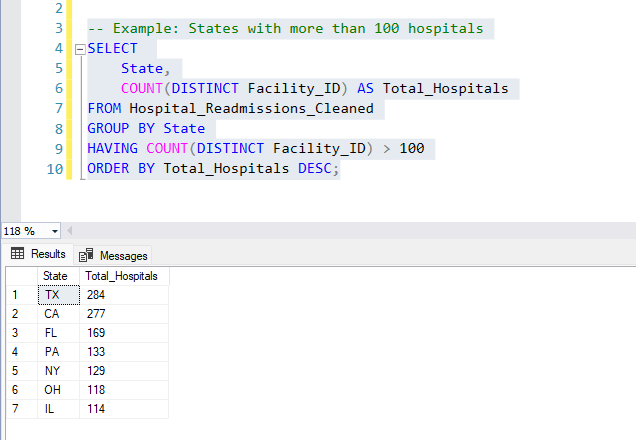
Task: Click the GROUP BY State line
Action: pos(146,129)
